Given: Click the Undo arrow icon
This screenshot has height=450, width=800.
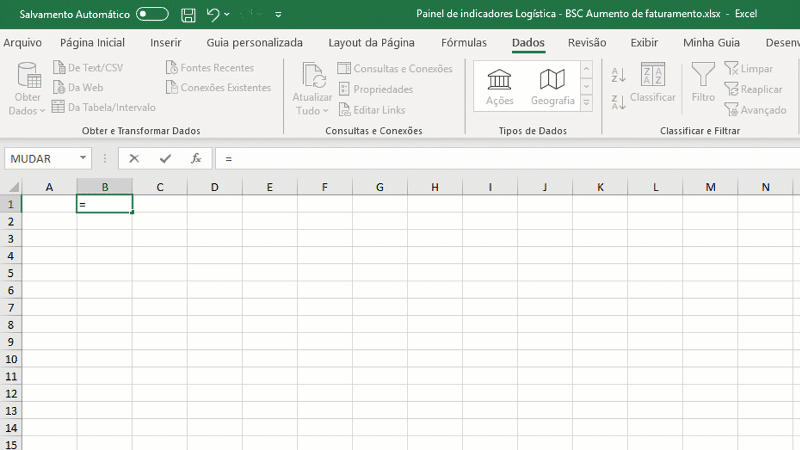Looking at the screenshot, I should pos(213,14).
